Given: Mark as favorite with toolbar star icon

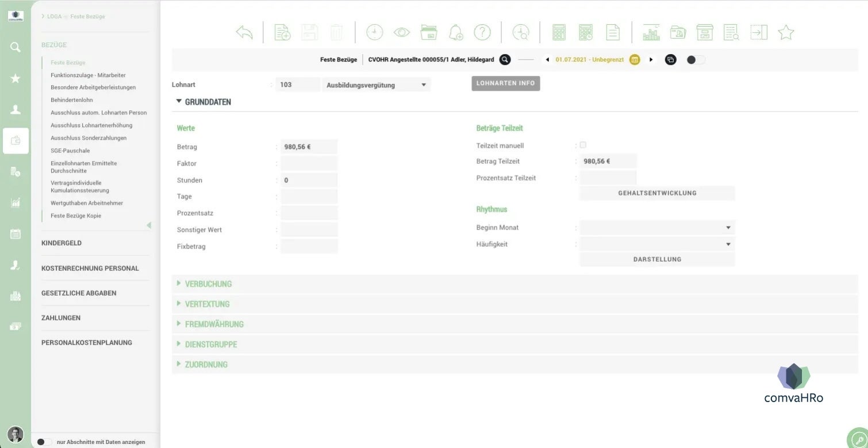Looking at the screenshot, I should tap(786, 33).
